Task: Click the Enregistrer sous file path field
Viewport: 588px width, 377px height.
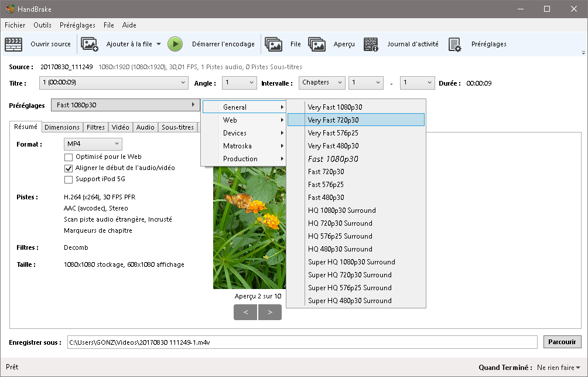Action: (x=302, y=342)
